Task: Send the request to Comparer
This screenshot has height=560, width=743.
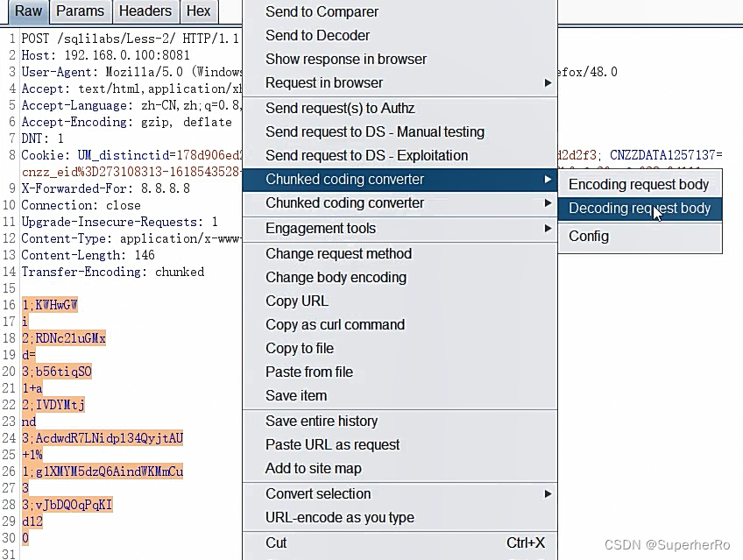Action: (x=322, y=12)
